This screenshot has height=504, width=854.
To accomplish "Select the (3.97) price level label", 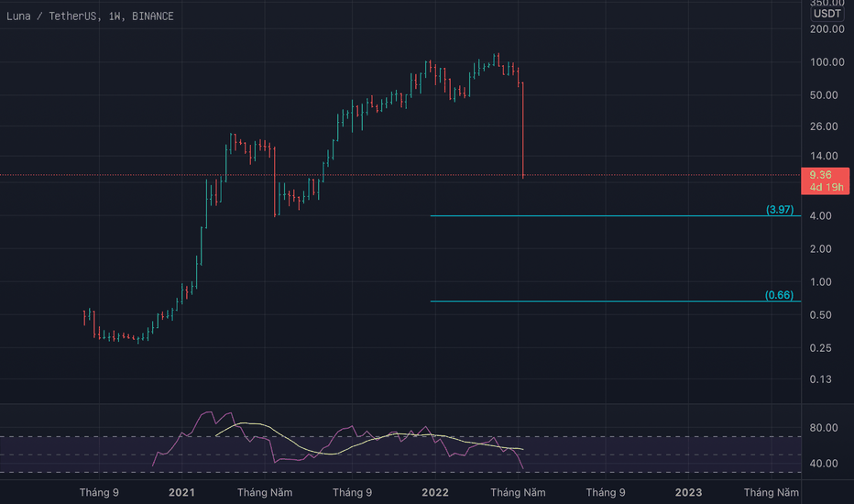I will [x=779, y=210].
